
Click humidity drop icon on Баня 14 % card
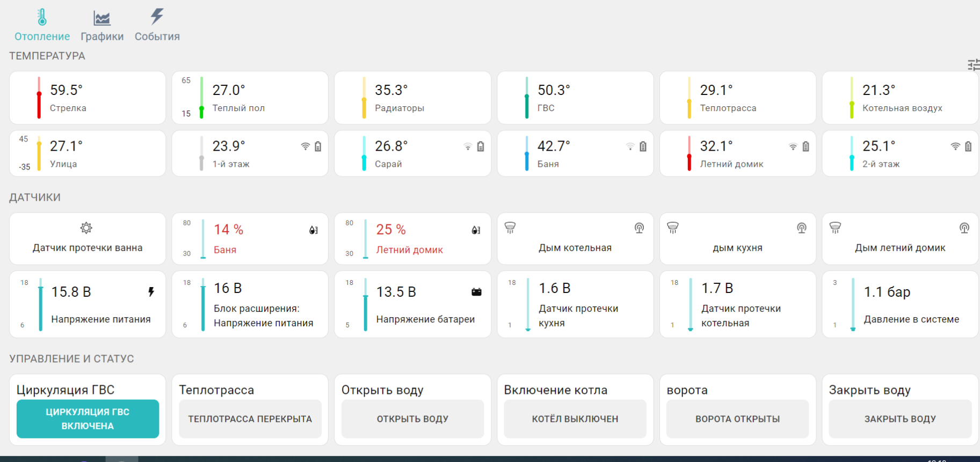(x=314, y=230)
